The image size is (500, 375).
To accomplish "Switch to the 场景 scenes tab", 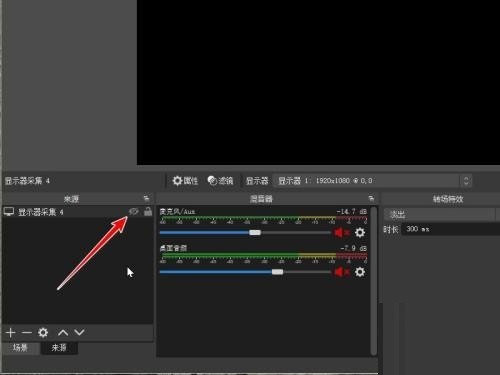I will pyautogui.click(x=20, y=348).
